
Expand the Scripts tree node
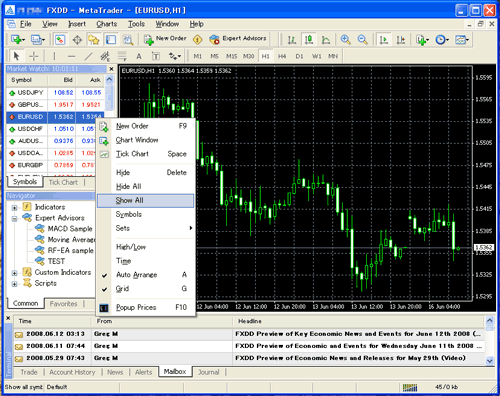(14, 284)
